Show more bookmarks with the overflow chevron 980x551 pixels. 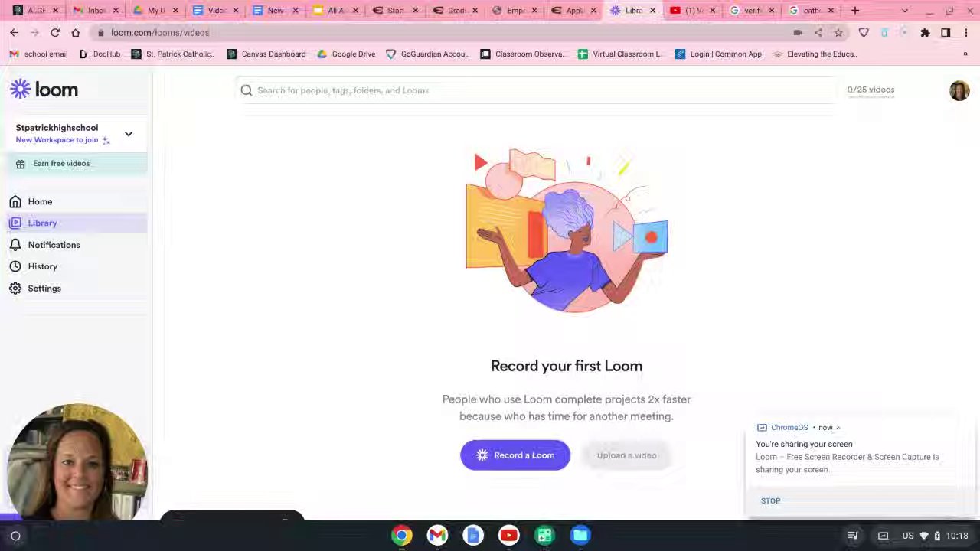[x=965, y=54]
